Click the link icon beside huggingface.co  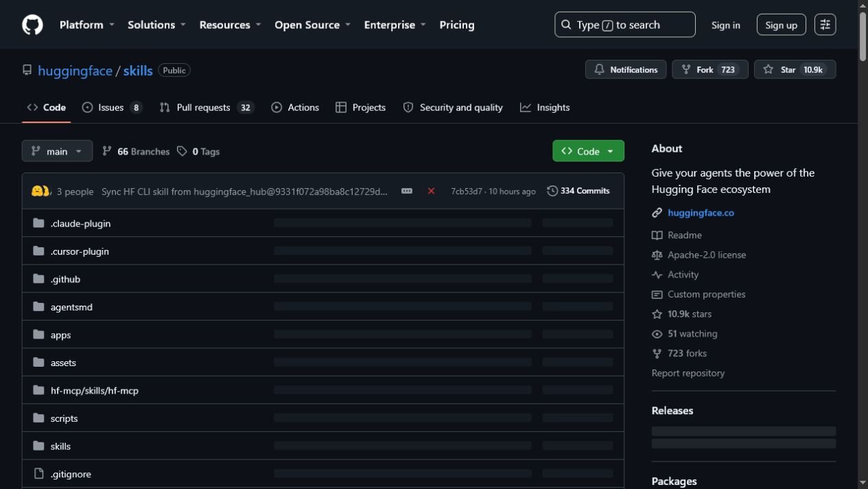click(x=657, y=213)
